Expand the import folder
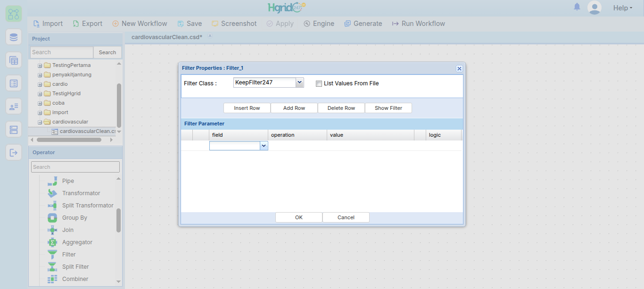This screenshot has width=644, height=289. point(40,113)
